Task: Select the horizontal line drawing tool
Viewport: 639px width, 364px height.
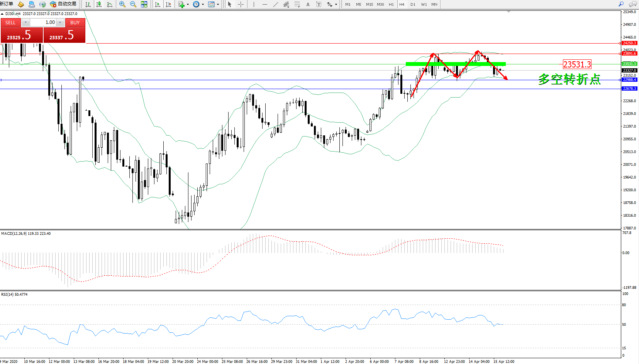Action: point(264,4)
